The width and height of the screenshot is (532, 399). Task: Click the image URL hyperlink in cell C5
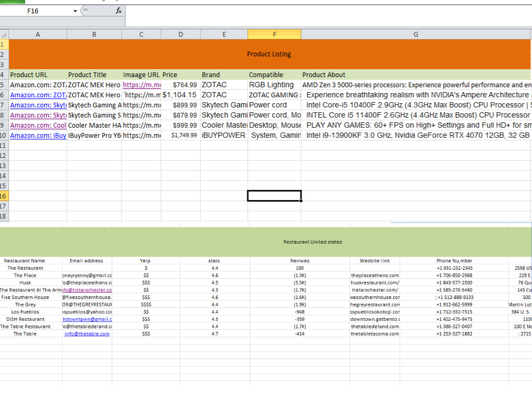point(140,84)
